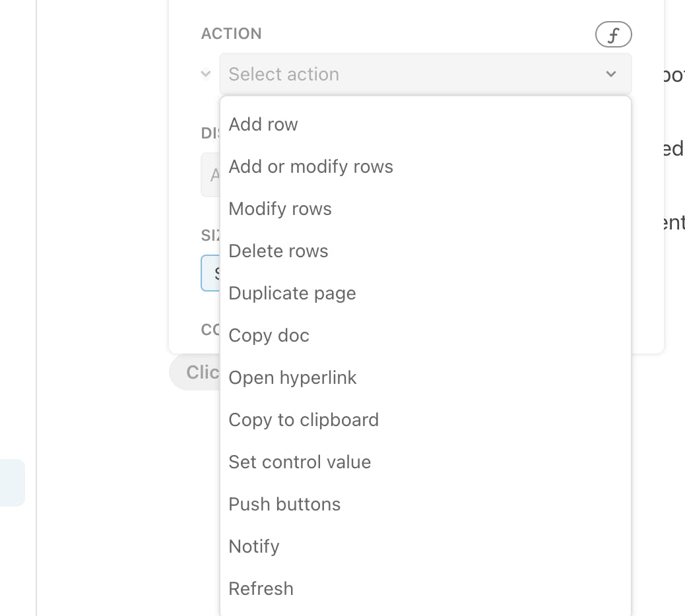Select the Notify action
685x616 pixels.
click(x=254, y=547)
